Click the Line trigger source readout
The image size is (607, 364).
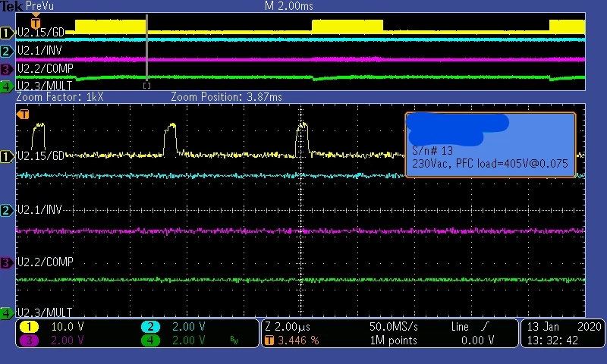[460, 327]
